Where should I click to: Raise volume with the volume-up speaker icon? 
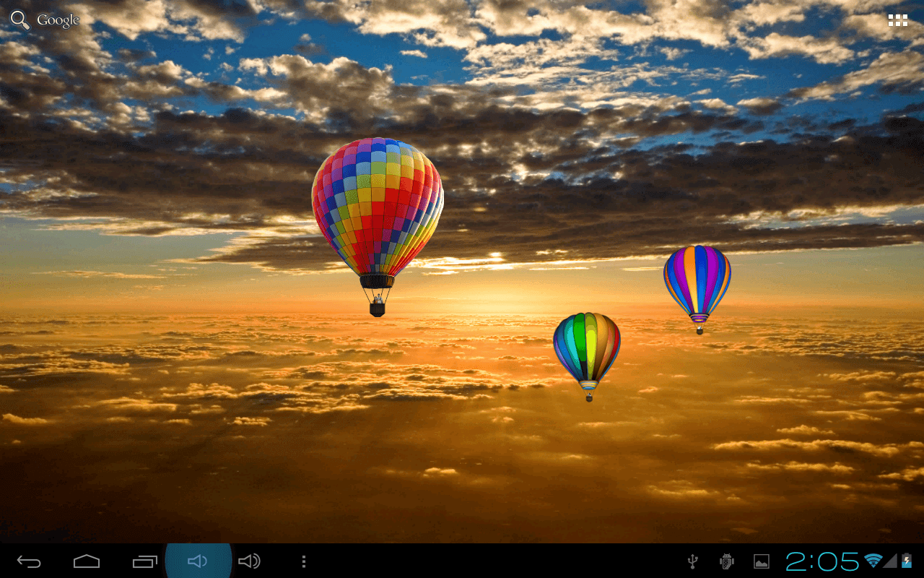[249, 560]
